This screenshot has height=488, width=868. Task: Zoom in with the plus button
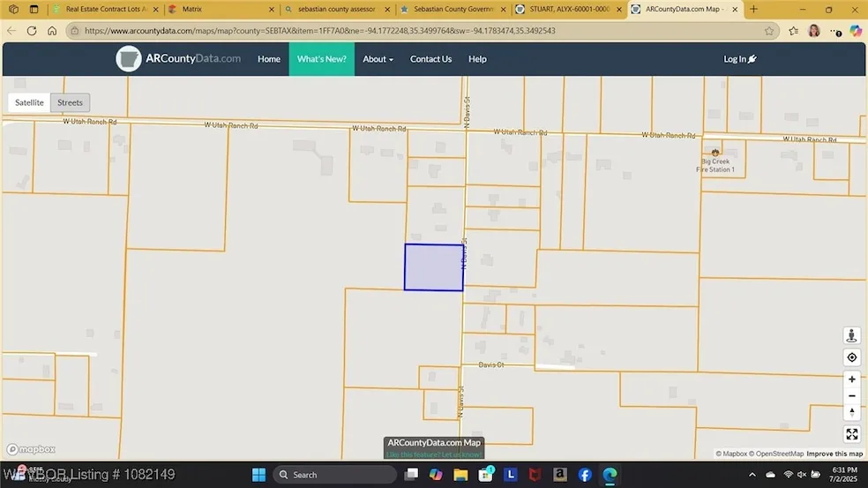click(851, 379)
